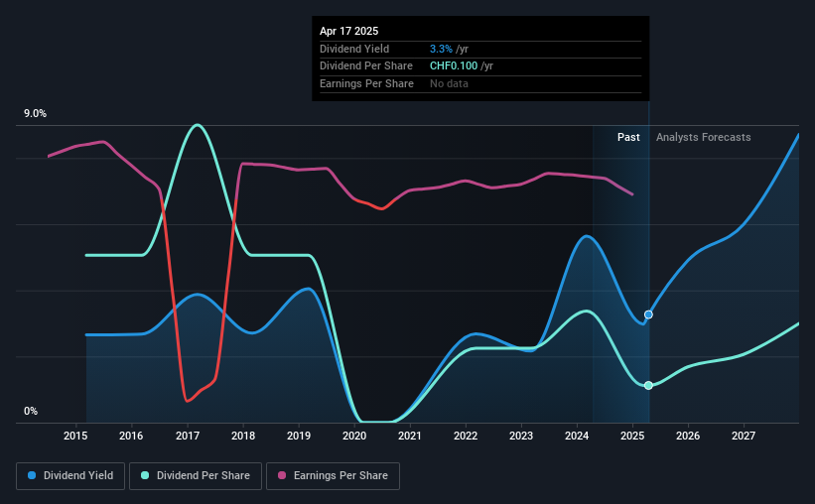Click the teal Dividend Per Share legend dot

(x=145, y=475)
